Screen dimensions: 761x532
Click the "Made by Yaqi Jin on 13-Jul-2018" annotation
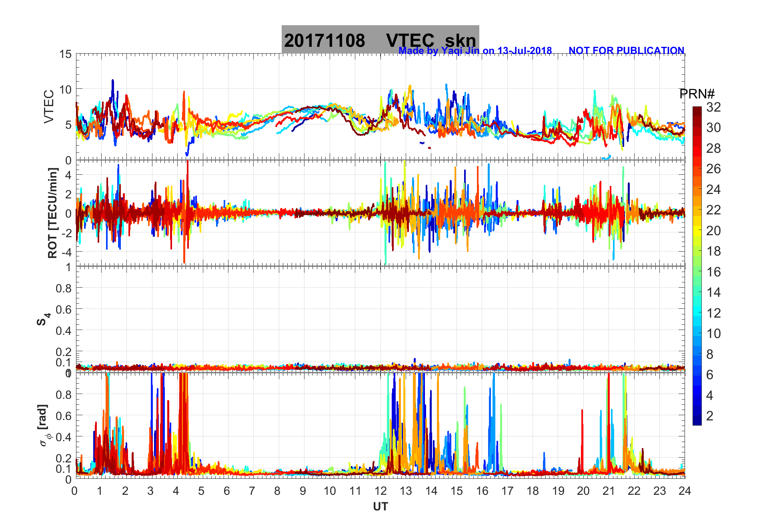pyautogui.click(x=475, y=51)
